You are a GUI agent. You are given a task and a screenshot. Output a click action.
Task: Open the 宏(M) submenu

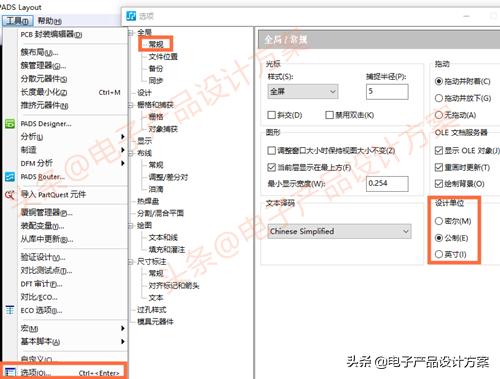(x=71, y=328)
